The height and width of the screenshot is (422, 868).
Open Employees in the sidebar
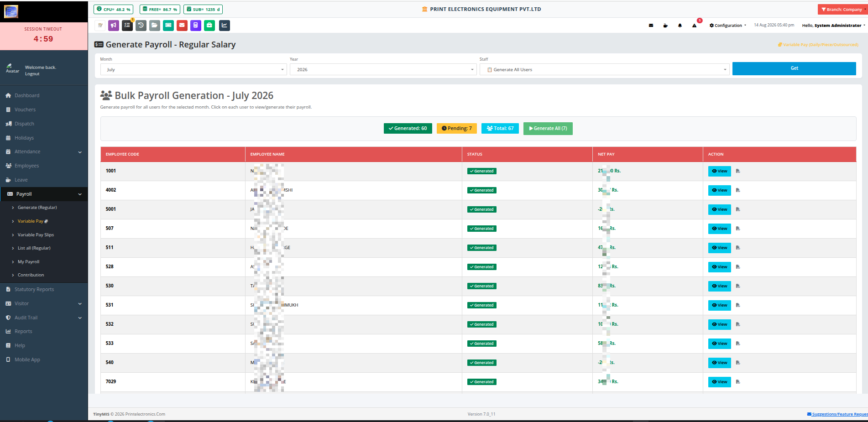[26, 166]
